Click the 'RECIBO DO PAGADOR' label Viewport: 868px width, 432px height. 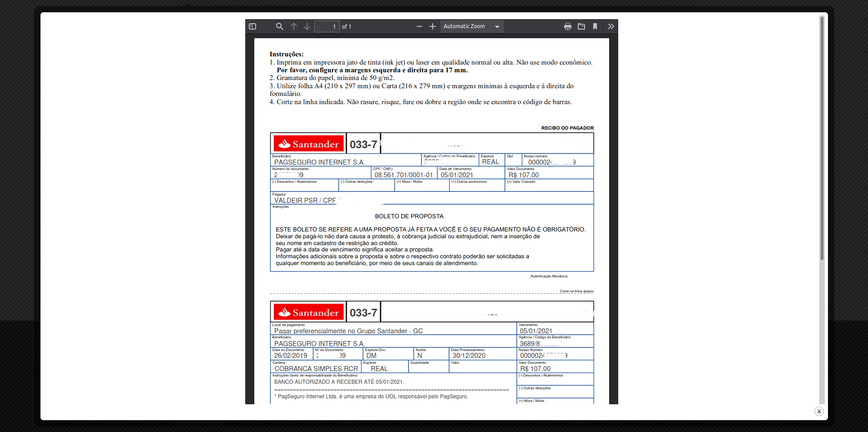[567, 128]
